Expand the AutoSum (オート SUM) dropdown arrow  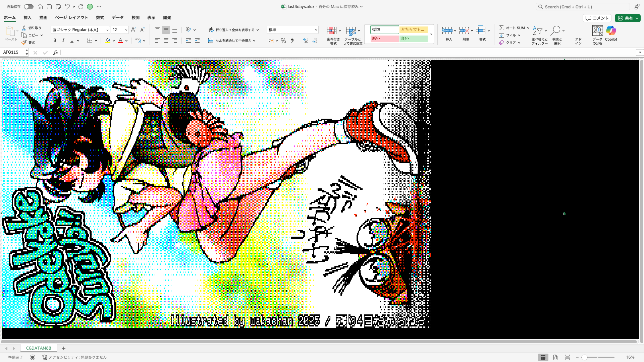point(528,28)
